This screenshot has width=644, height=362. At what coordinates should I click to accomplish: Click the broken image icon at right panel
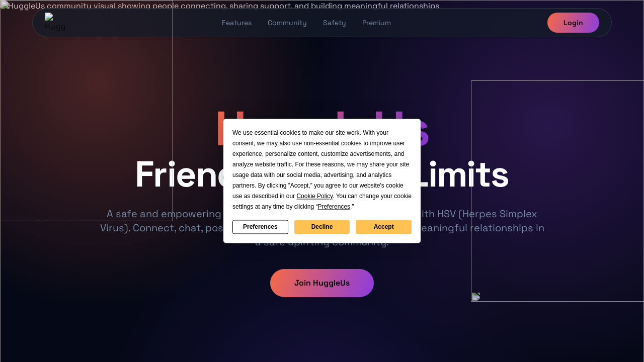[476, 297]
